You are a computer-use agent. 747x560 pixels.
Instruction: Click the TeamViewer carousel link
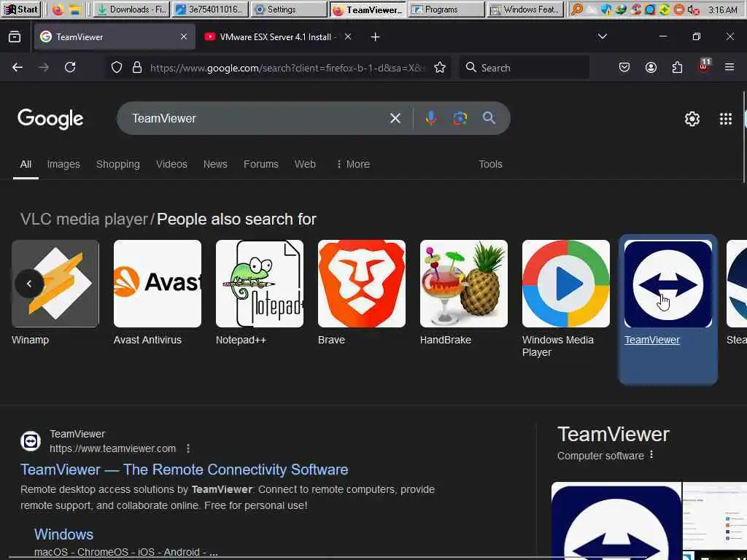[651, 340]
